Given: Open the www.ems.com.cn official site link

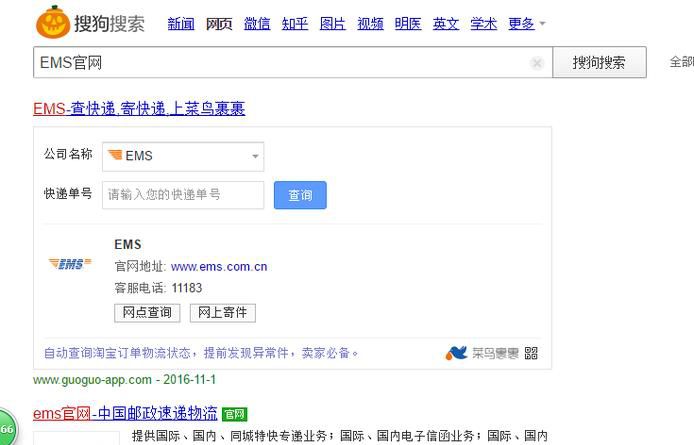Looking at the screenshot, I should click(x=219, y=267).
